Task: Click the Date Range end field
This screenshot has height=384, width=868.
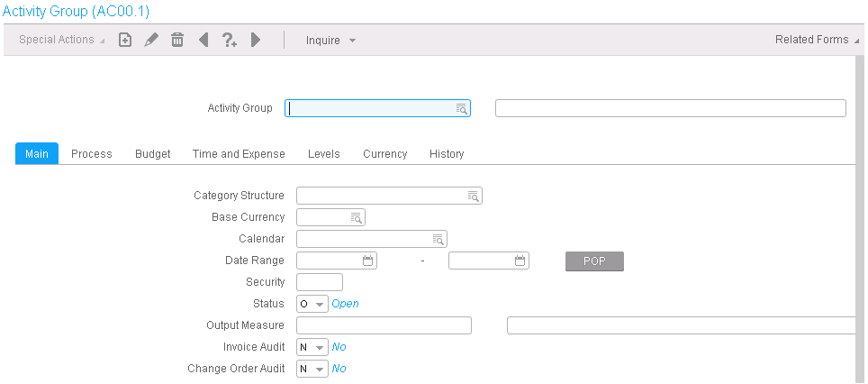Action: coord(489,261)
